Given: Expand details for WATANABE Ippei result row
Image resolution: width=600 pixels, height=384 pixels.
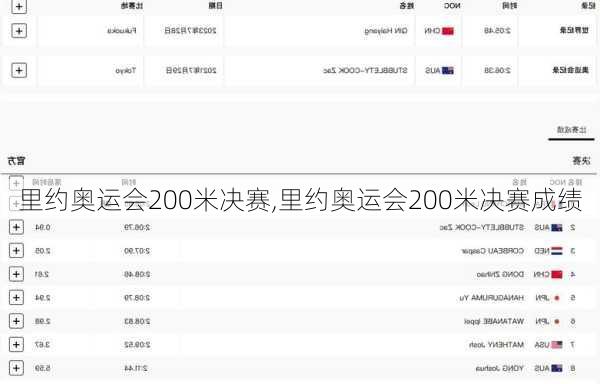Looking at the screenshot, I should click(16, 321).
